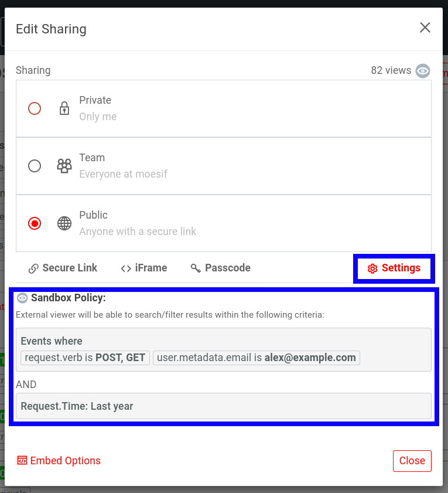Select the Private sharing option
Viewport: 448px width, 493px height.
click(35, 108)
